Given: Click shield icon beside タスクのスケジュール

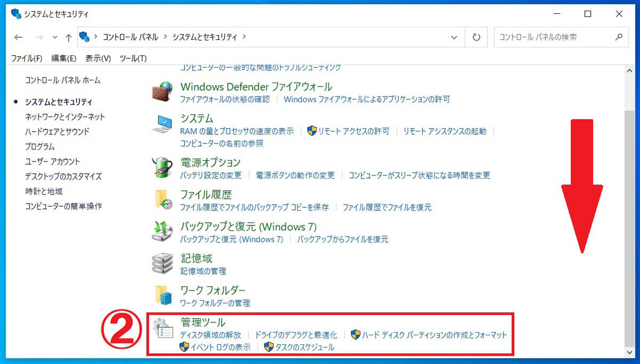Looking at the screenshot, I should [269, 347].
